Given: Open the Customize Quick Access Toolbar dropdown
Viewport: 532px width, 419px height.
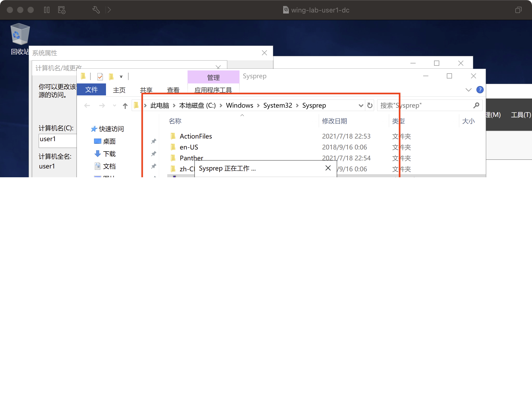Looking at the screenshot, I should pyautogui.click(x=121, y=76).
